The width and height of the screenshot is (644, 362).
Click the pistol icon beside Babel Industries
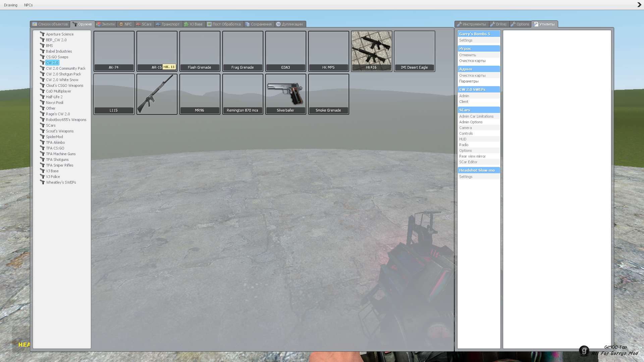click(x=42, y=51)
